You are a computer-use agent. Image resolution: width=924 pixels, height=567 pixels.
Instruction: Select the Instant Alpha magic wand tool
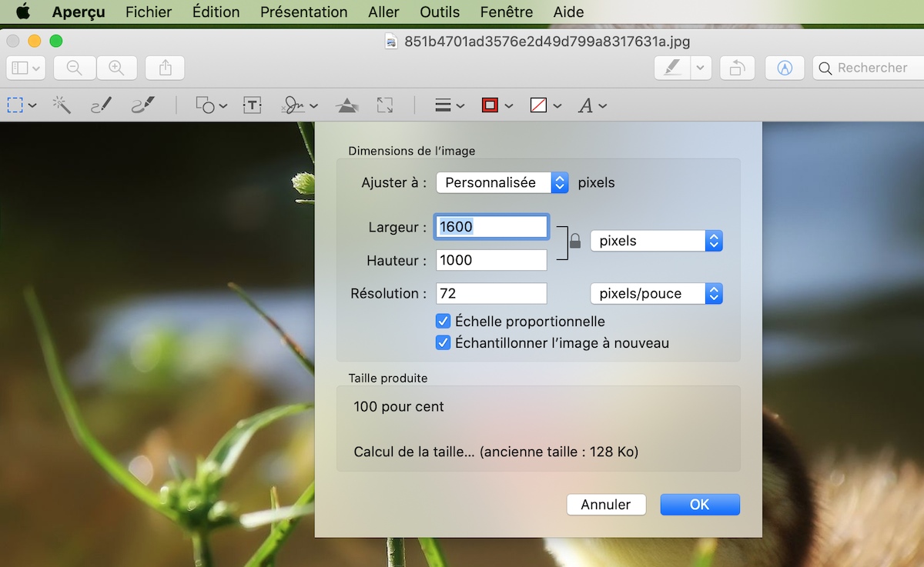62,105
